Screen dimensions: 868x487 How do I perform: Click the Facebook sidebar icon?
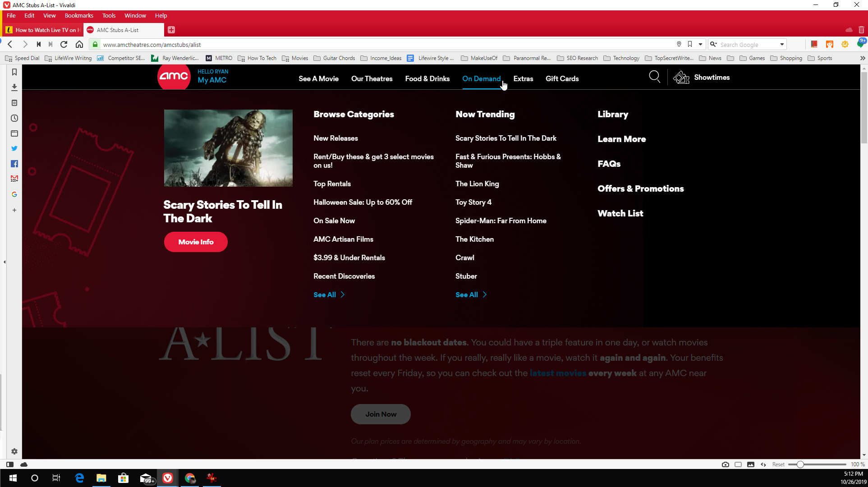point(14,163)
